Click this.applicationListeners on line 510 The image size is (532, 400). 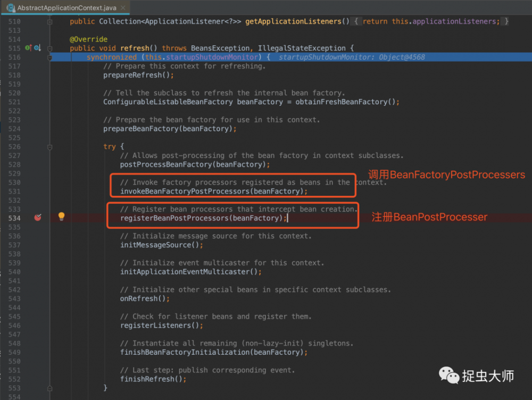pos(444,21)
